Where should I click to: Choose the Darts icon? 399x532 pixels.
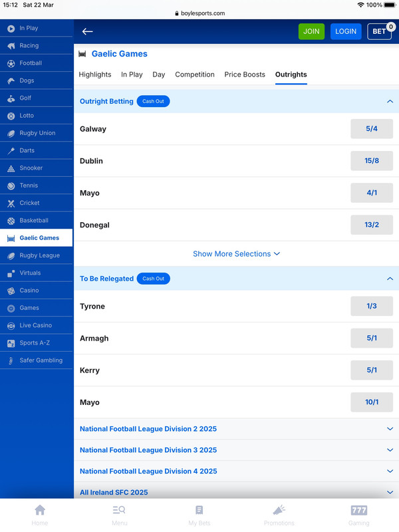11,151
